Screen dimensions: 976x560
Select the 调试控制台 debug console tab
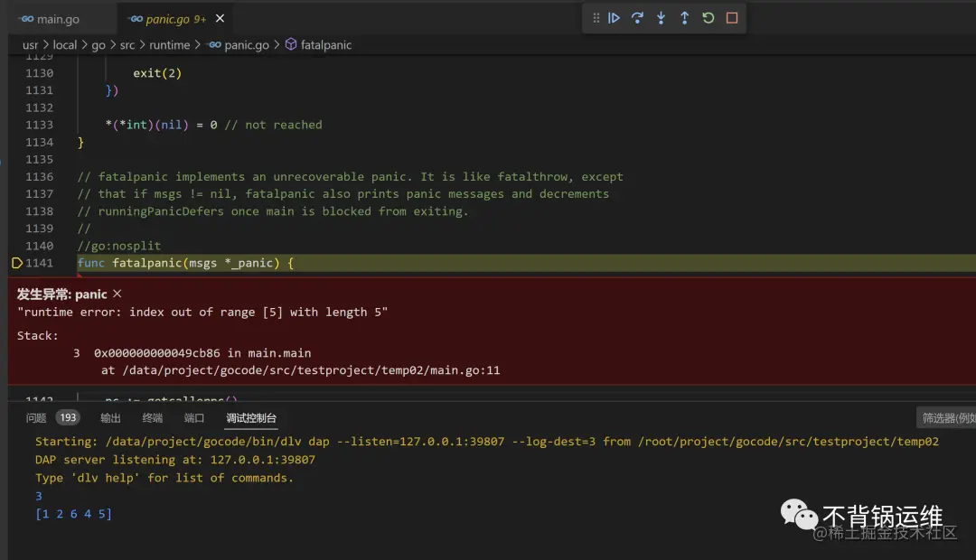click(x=251, y=418)
